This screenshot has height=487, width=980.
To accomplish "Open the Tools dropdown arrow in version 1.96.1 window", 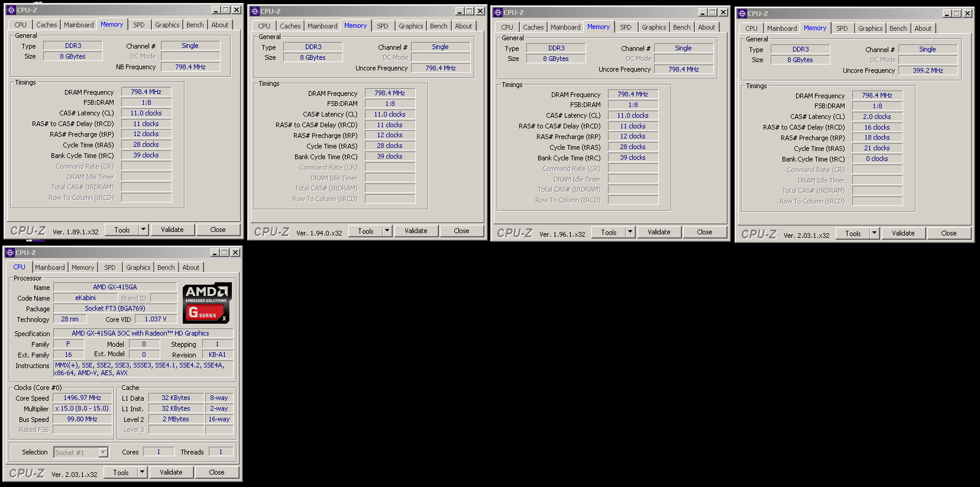I will point(630,232).
